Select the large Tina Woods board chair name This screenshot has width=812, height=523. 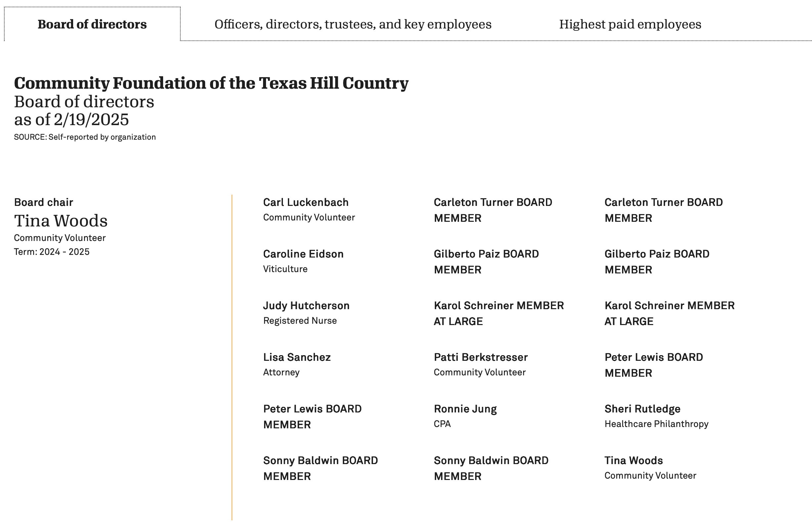61,221
